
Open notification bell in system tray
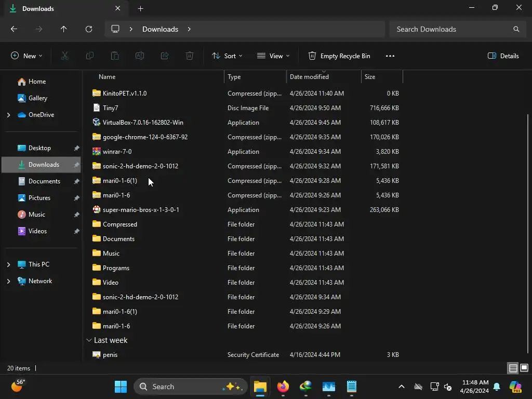coord(497,387)
